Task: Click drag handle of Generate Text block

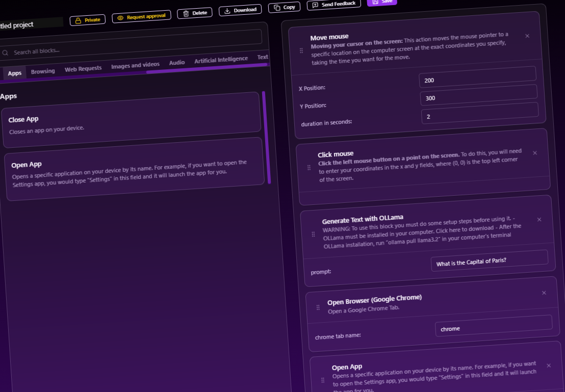Action: tap(313, 234)
